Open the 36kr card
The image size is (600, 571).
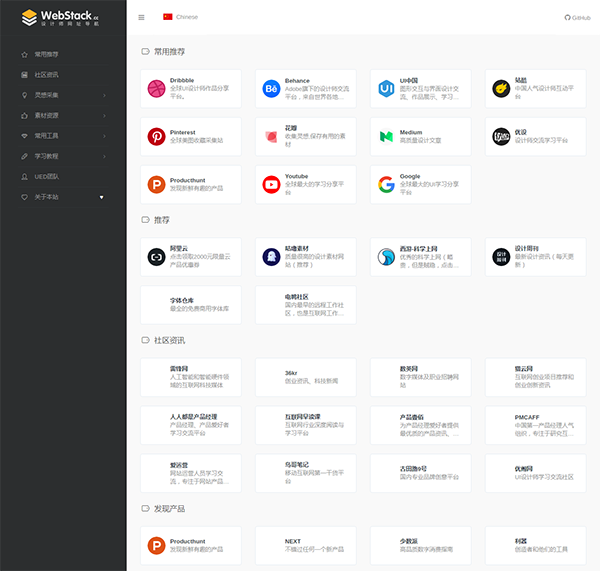[x=306, y=377]
